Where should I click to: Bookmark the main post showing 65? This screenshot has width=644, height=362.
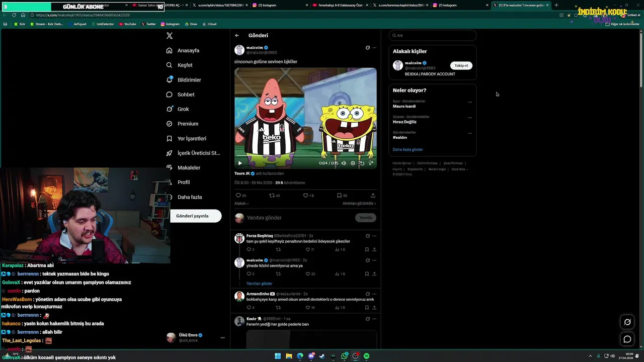342,195
